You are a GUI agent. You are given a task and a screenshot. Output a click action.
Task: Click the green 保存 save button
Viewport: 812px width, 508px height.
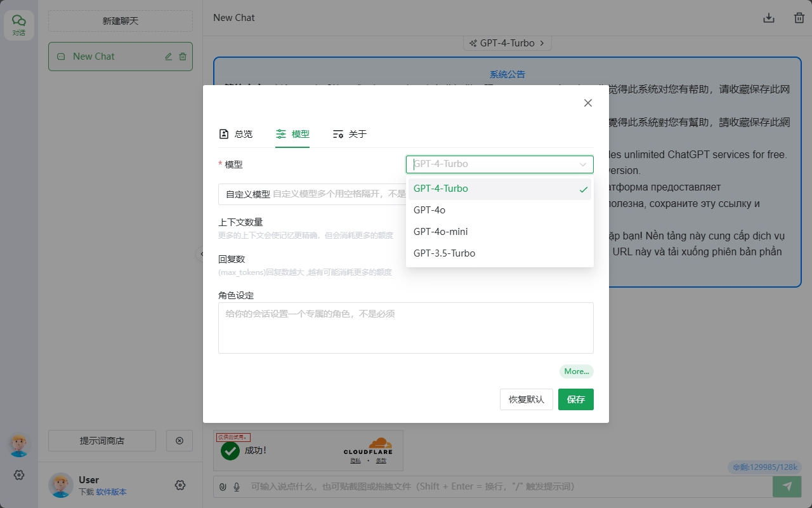point(576,399)
